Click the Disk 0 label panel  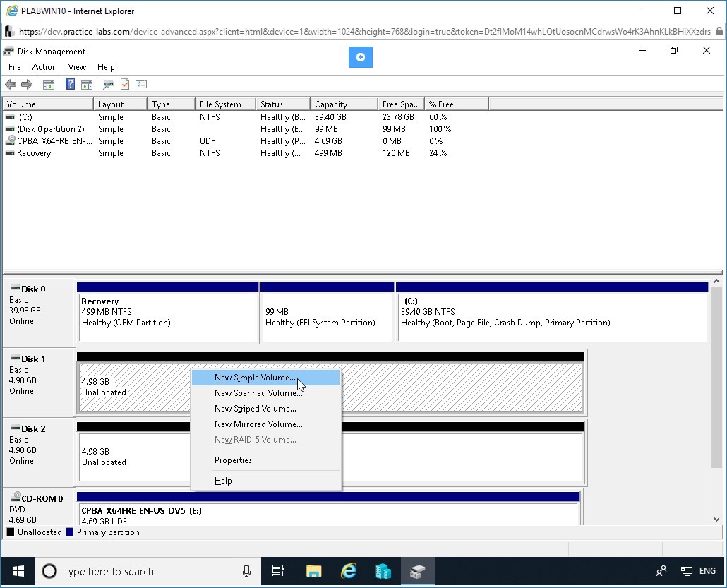pyautogui.click(x=39, y=312)
